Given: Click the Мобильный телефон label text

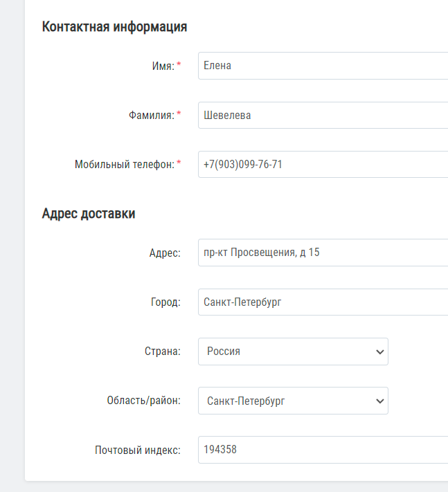Looking at the screenshot, I should 125,165.
